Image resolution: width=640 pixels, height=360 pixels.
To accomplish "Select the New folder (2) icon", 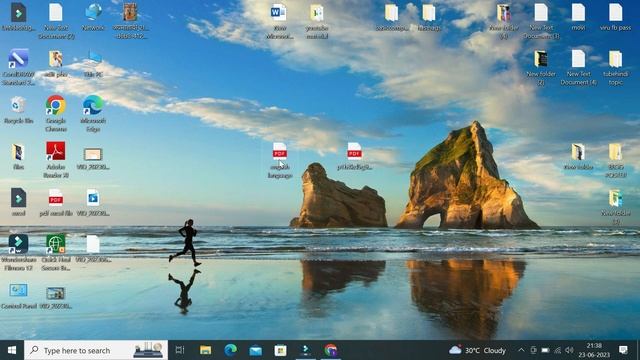I will click(541, 67).
